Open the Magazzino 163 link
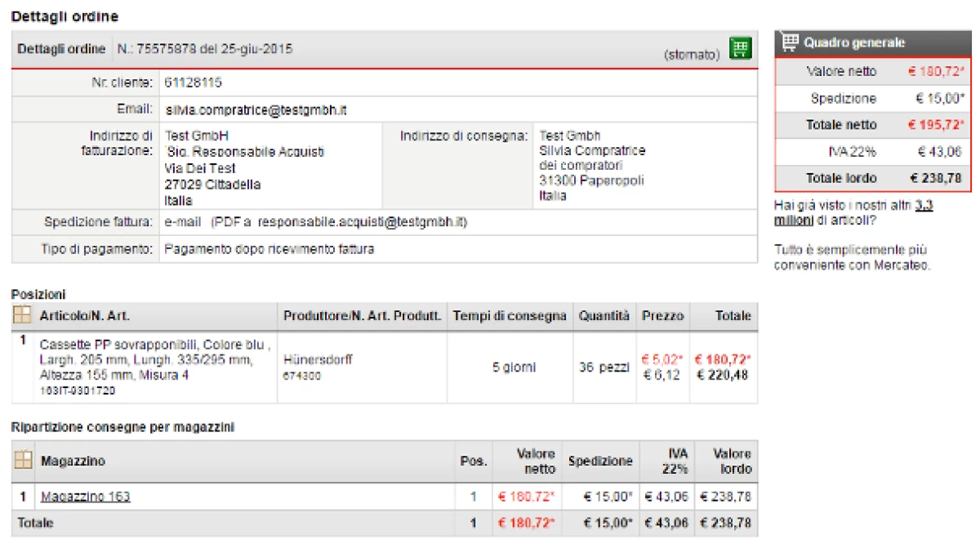This screenshot has height=553, width=980. (x=85, y=496)
